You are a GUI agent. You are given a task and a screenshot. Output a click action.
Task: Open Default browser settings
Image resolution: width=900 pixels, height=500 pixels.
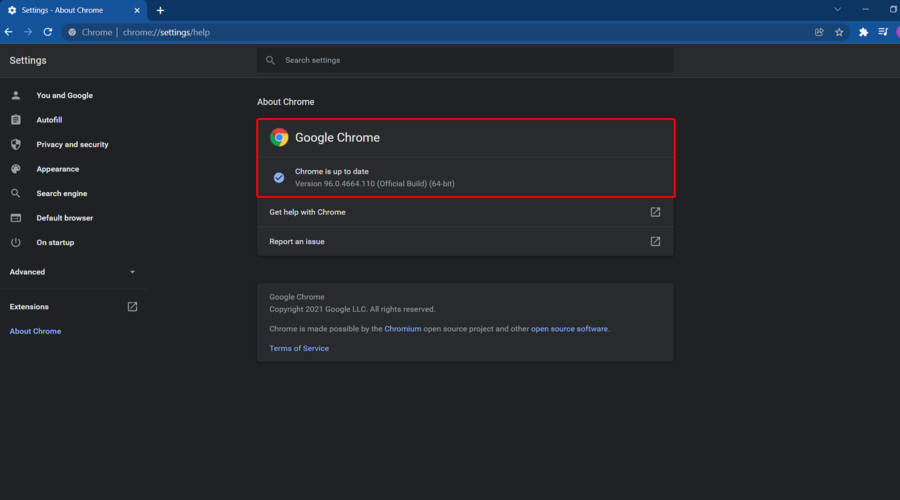[64, 218]
